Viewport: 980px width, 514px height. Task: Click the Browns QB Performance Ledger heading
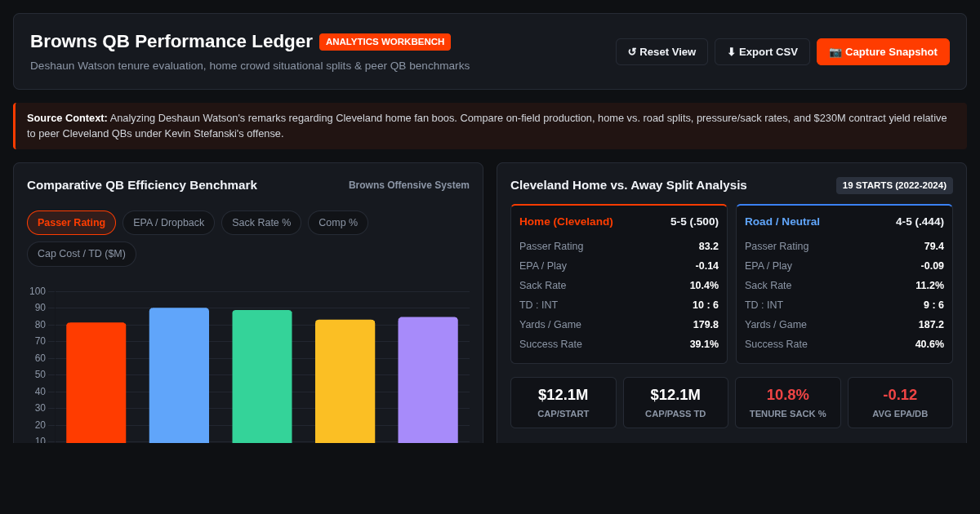click(171, 42)
